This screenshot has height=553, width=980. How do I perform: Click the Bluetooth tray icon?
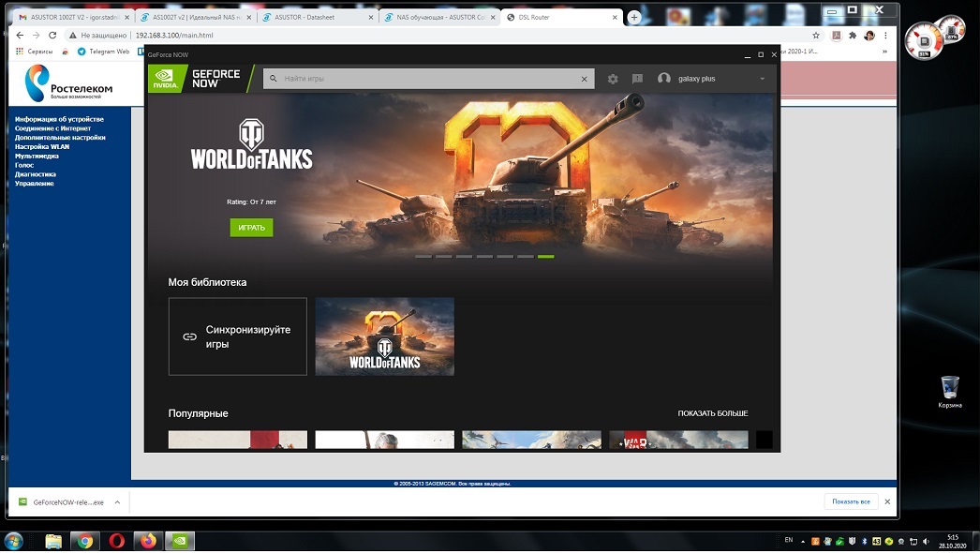tap(865, 541)
